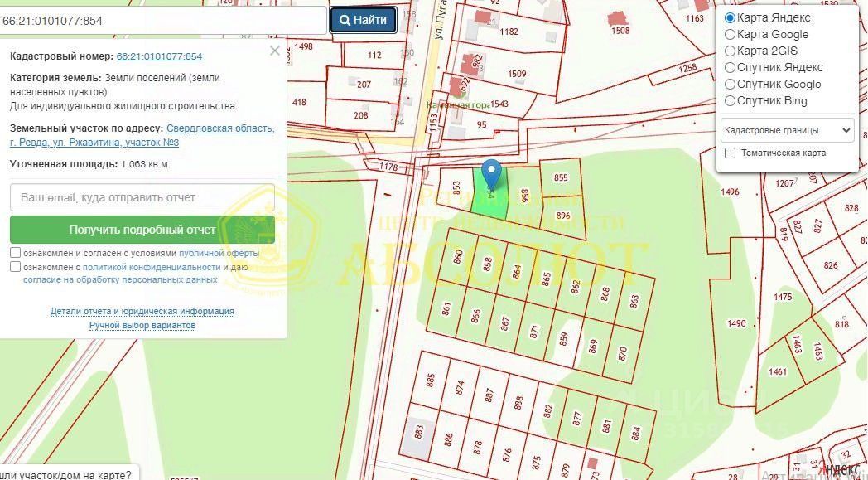
Task: Open the политикой конфиденциальности link
Action: point(152,267)
